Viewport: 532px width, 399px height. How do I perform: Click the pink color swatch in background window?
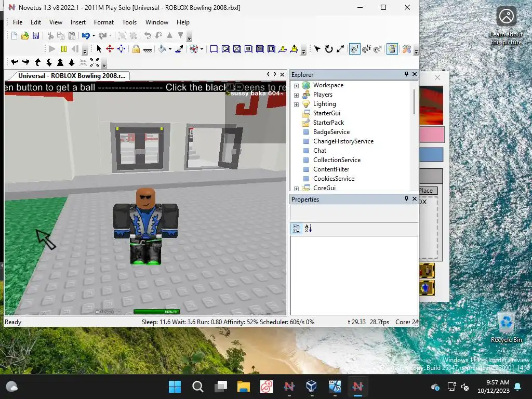(432, 135)
